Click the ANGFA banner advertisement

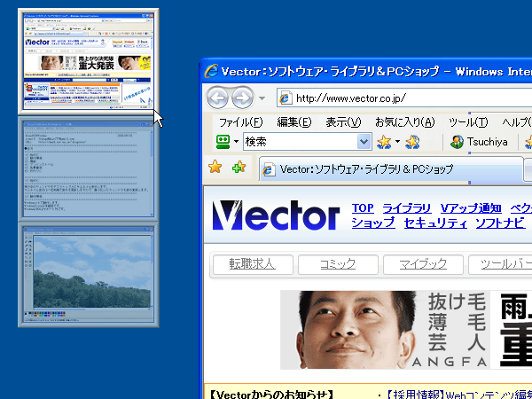point(406,330)
